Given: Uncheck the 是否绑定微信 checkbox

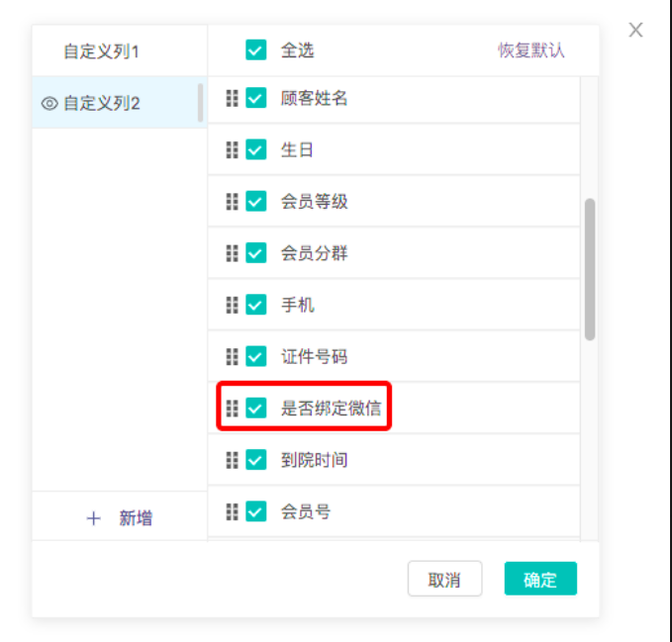Looking at the screenshot, I should [x=256, y=409].
